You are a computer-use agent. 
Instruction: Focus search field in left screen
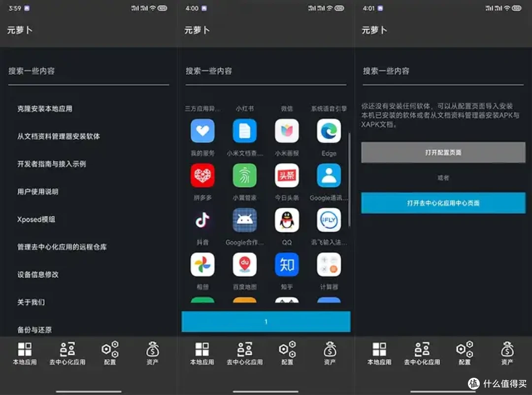89,73
